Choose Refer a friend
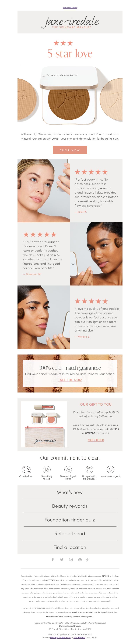 pos(70,534)
